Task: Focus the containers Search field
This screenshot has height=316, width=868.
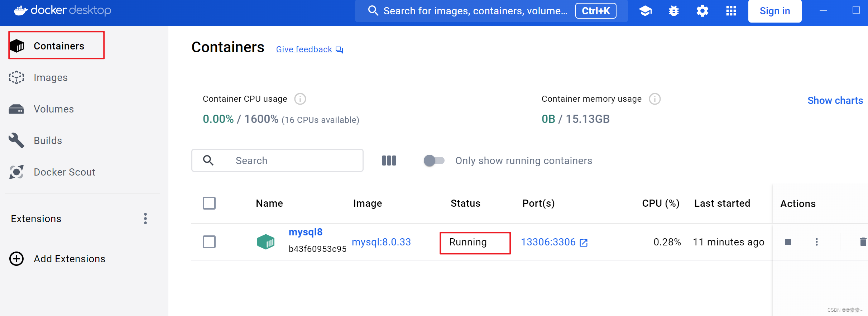Action: (x=277, y=161)
